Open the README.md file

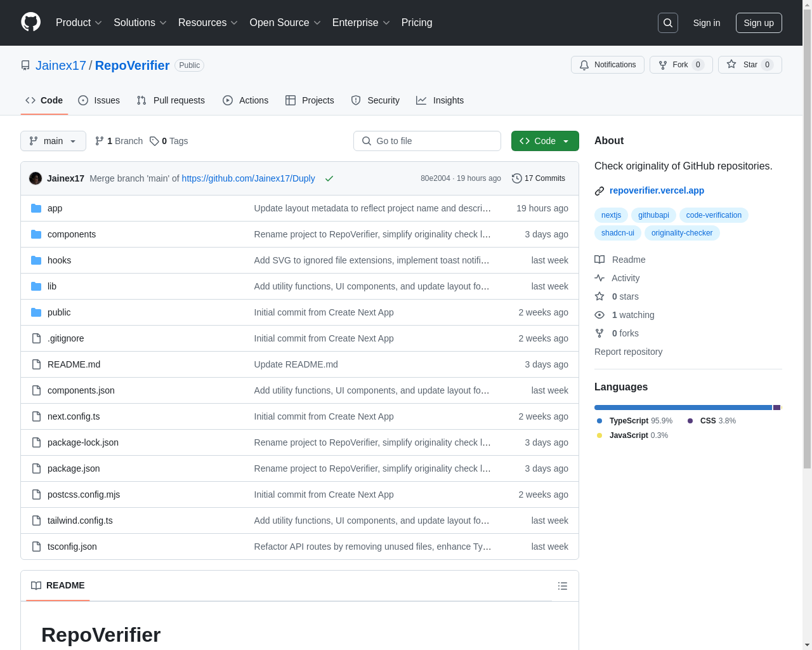tap(74, 364)
